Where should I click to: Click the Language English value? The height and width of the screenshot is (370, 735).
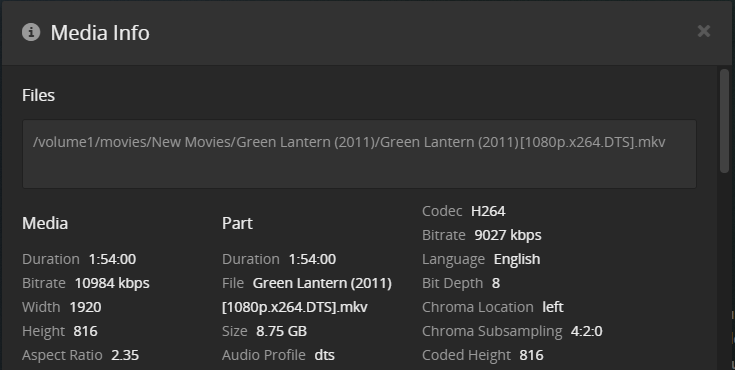click(517, 259)
